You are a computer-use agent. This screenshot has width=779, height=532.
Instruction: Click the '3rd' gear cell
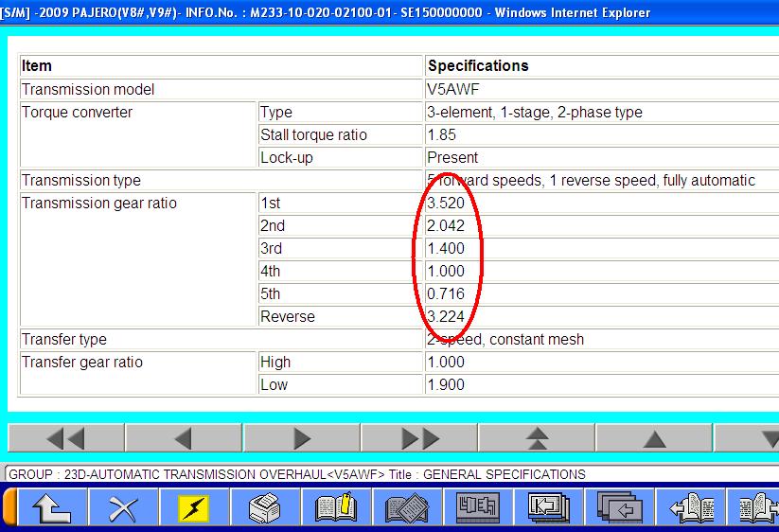pyautogui.click(x=341, y=248)
